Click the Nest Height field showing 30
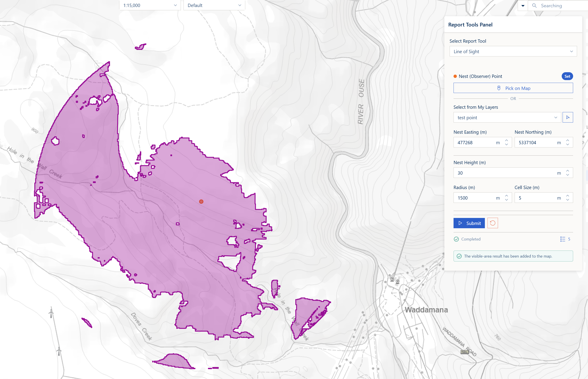 point(513,173)
